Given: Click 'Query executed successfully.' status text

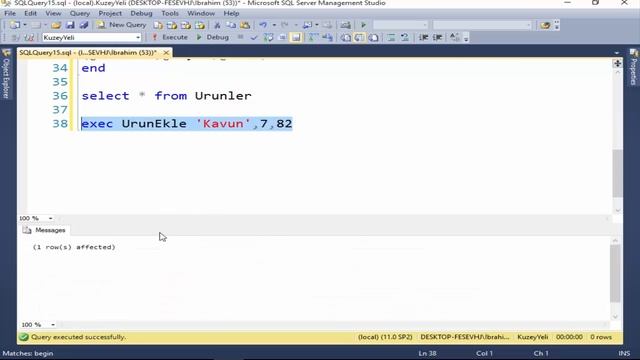Looking at the screenshot, I should click(x=78, y=337).
